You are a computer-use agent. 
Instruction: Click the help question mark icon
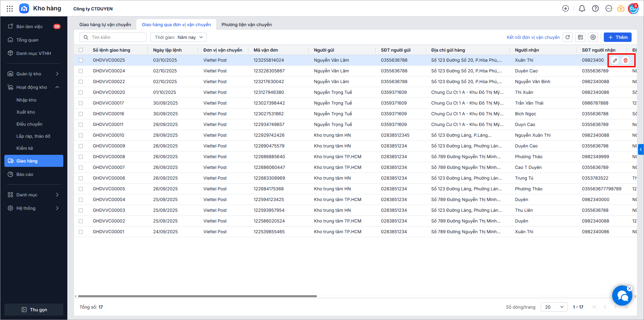595,9
